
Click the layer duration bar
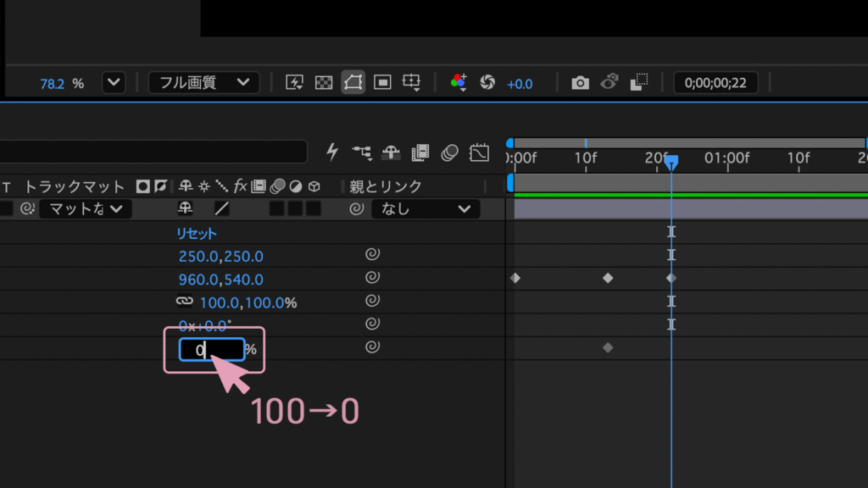click(691, 209)
